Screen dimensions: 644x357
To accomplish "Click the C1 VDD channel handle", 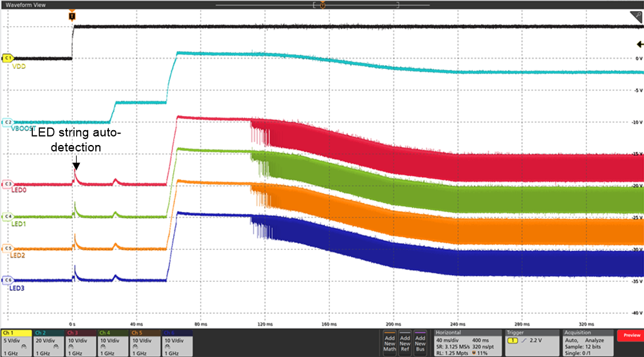I will [8, 58].
